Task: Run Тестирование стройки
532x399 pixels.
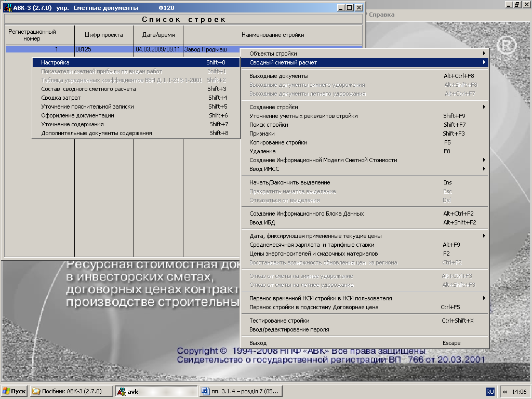Action: 365,321
